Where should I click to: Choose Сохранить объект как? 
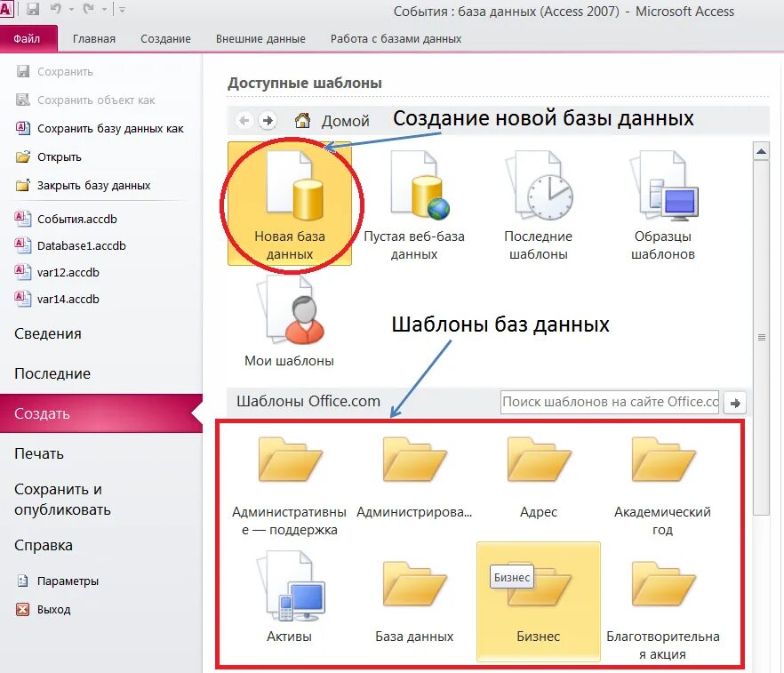click(85, 100)
